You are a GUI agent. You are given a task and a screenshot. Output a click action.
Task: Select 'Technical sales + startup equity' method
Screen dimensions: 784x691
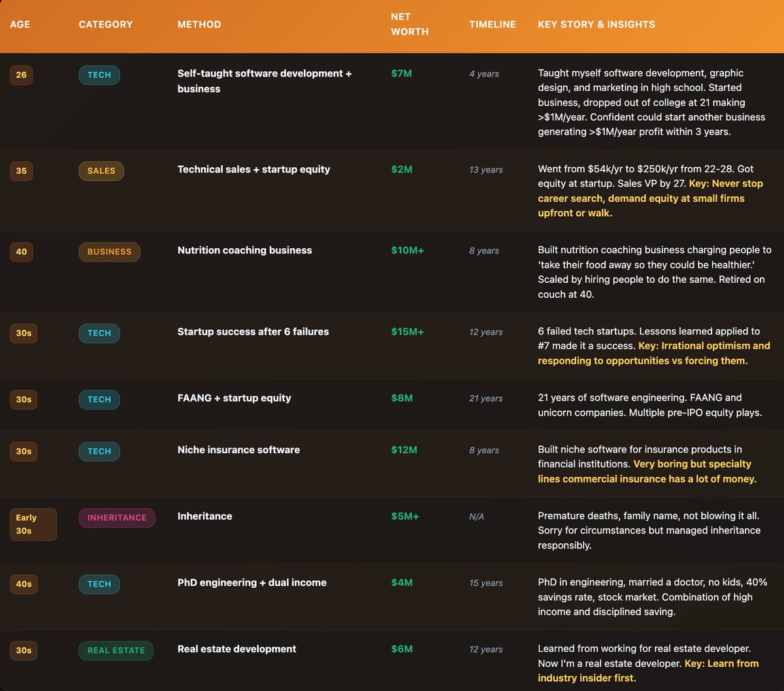(x=253, y=169)
